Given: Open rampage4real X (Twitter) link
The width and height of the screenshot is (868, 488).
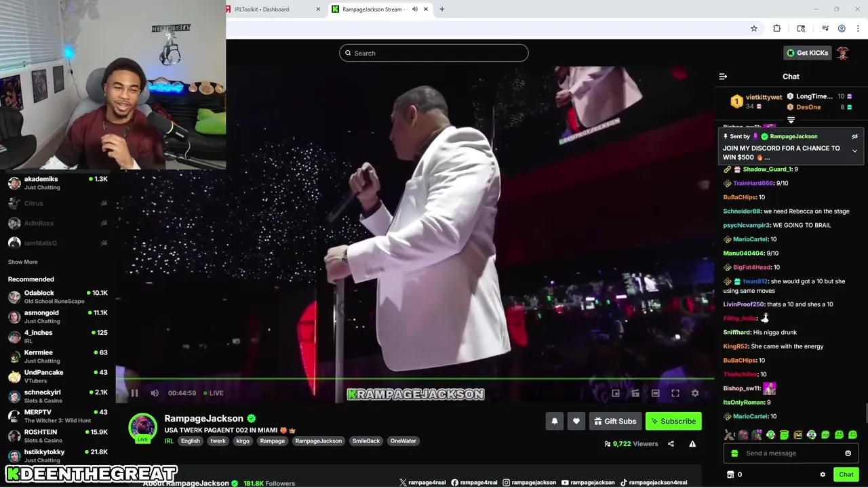Looking at the screenshot, I should [422, 483].
